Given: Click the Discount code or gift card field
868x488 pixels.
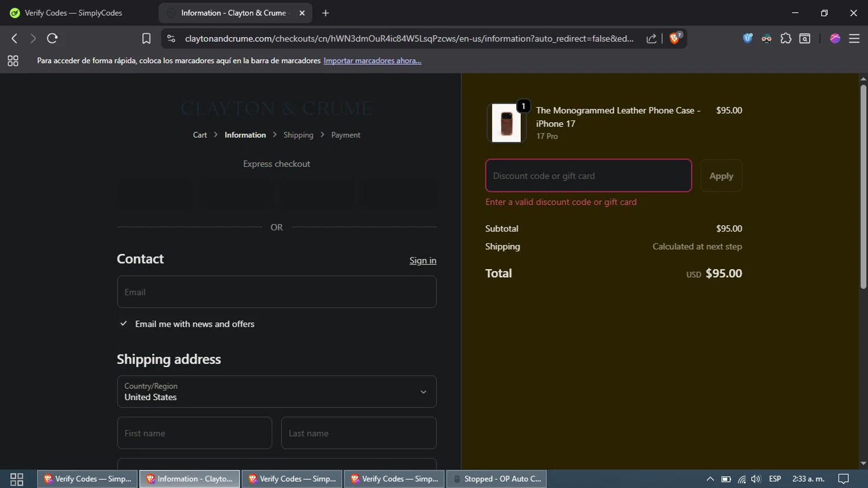Looking at the screenshot, I should [x=589, y=175].
